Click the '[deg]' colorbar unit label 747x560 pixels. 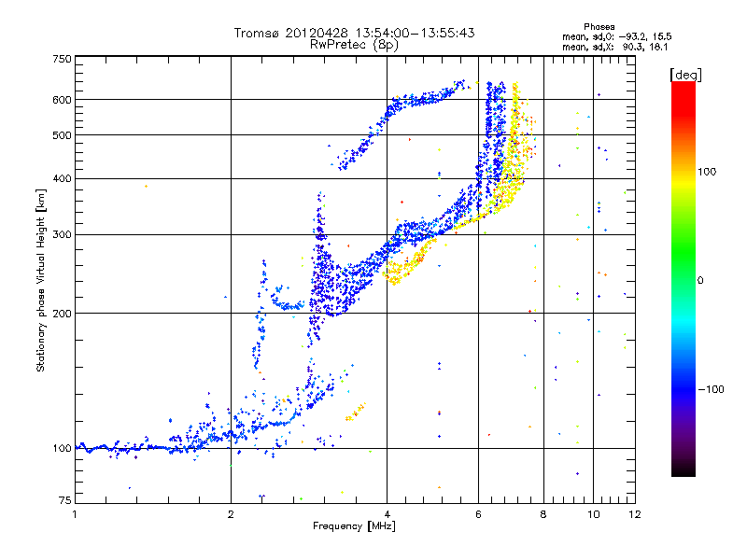(x=685, y=76)
